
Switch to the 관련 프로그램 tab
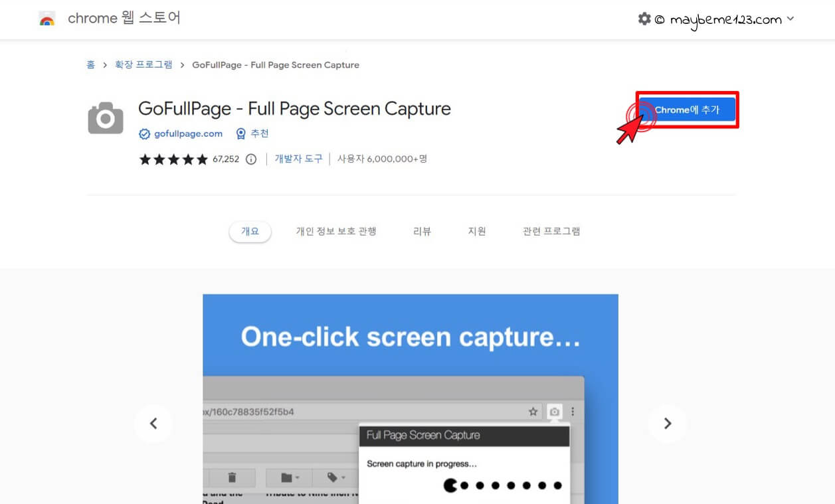point(551,231)
